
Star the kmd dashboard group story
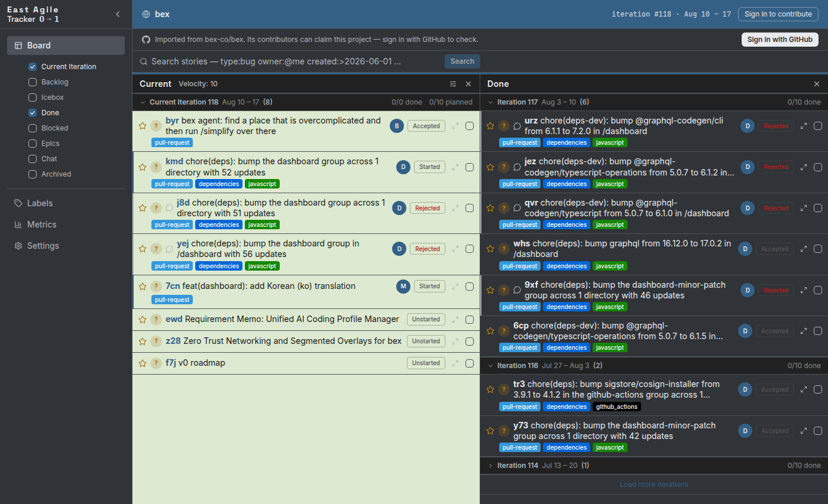click(x=143, y=167)
